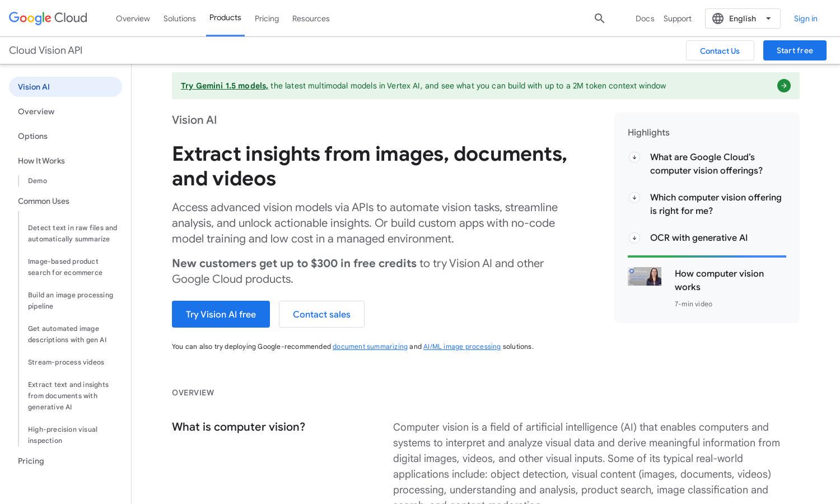Click Sign in
This screenshot has width=840, height=504.
805,18
